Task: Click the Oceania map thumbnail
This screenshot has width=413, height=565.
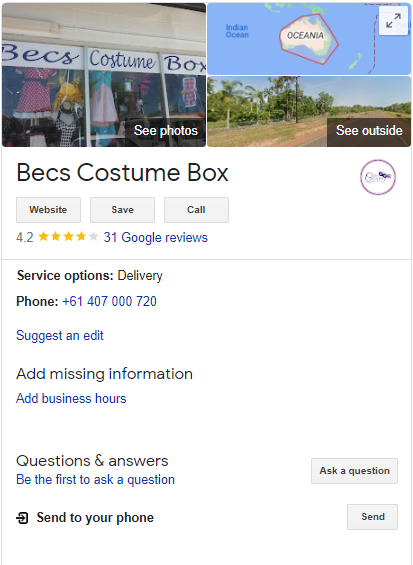Action: coord(309,39)
